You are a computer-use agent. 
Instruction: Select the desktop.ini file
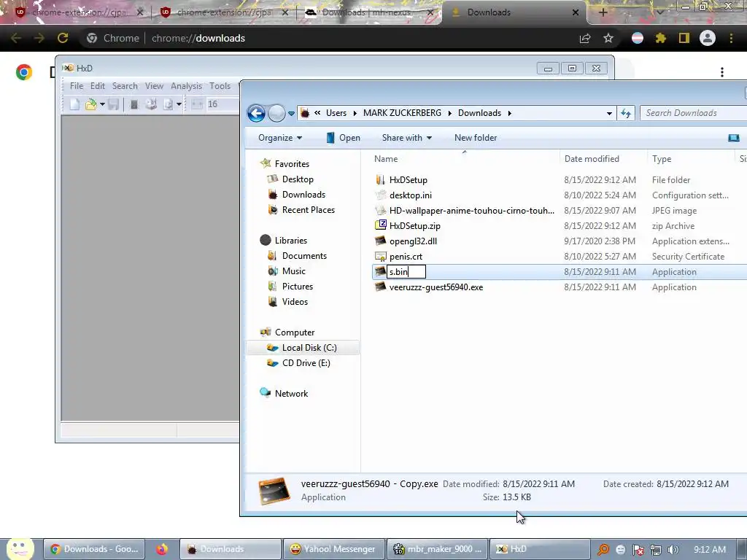(410, 195)
